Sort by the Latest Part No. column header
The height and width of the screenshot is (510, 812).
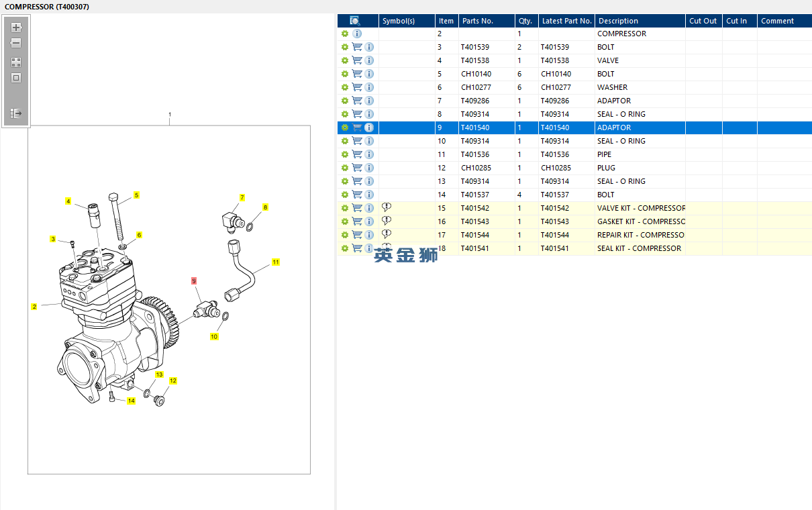pyautogui.click(x=566, y=21)
